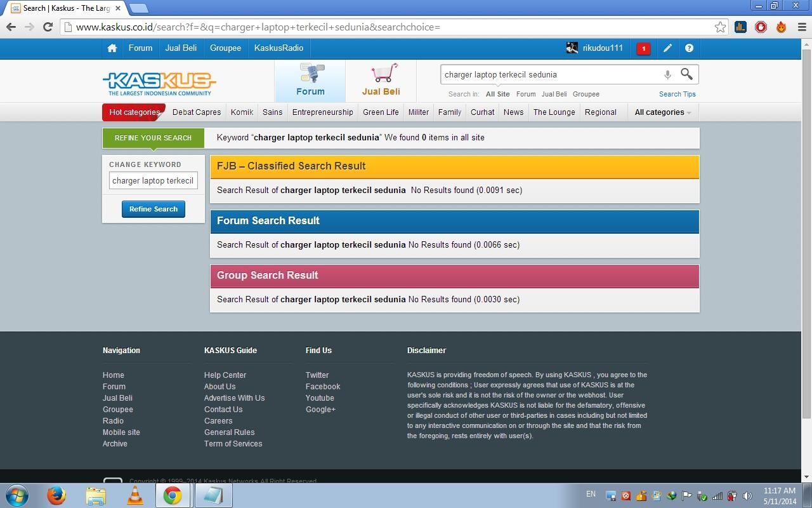Select the Hot categories tab
Image resolution: width=812 pixels, height=508 pixels.
click(x=134, y=112)
